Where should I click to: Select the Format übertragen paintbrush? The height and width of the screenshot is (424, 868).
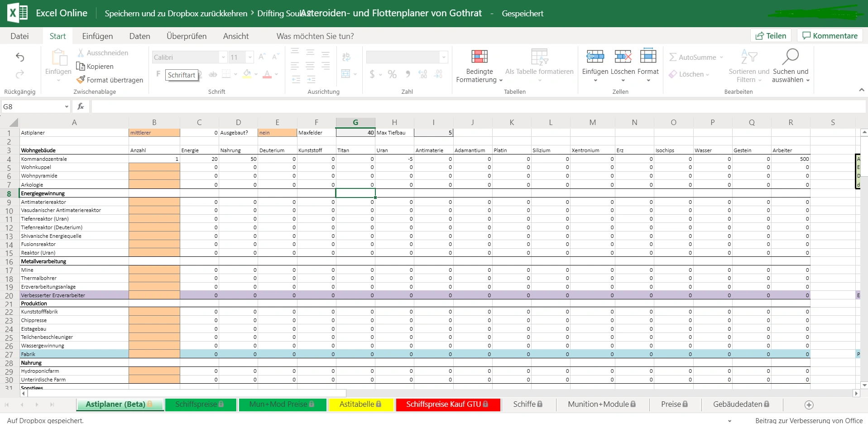point(81,80)
